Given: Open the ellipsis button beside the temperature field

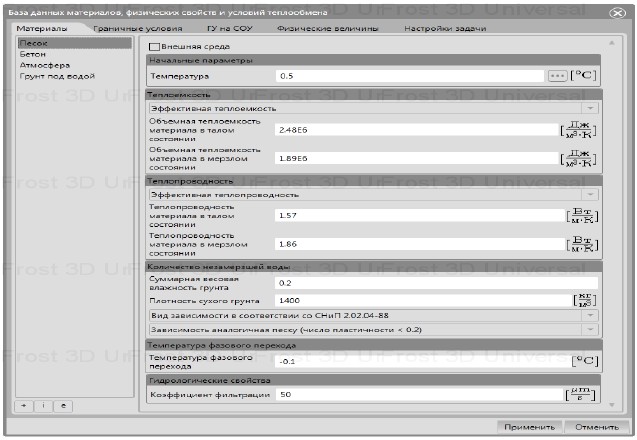Looking at the screenshot, I should pyautogui.click(x=557, y=76).
